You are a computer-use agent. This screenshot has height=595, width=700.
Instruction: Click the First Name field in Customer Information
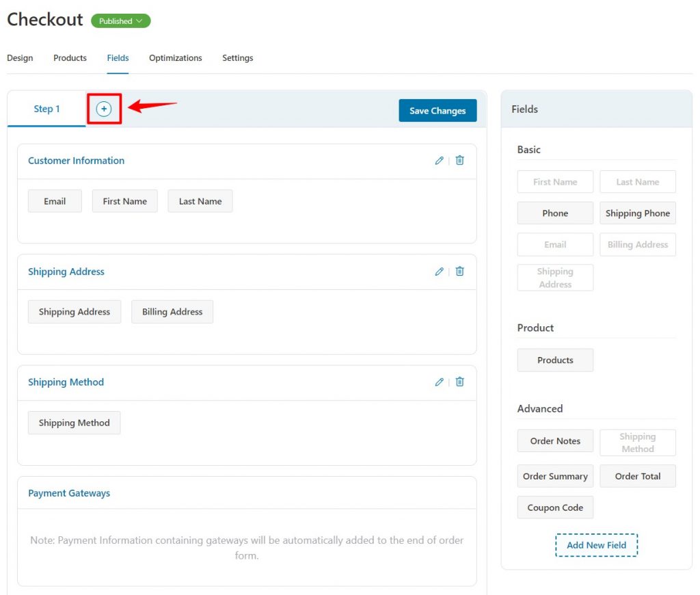(x=125, y=201)
